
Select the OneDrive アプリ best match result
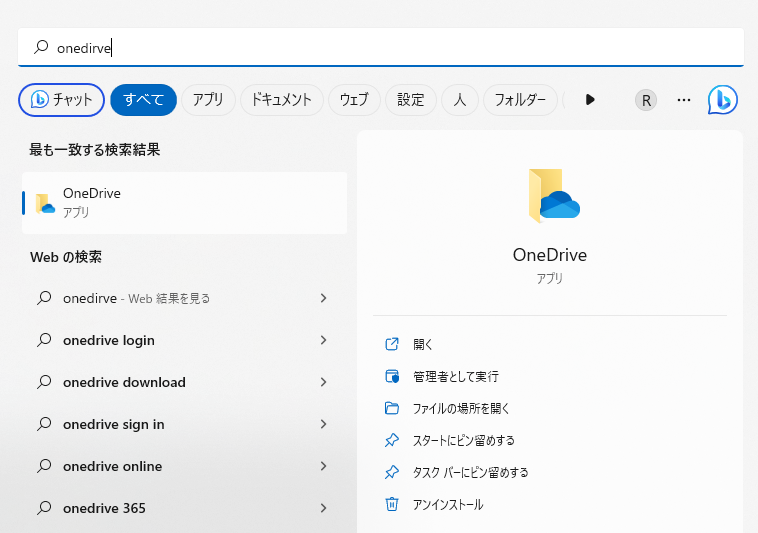click(x=185, y=203)
